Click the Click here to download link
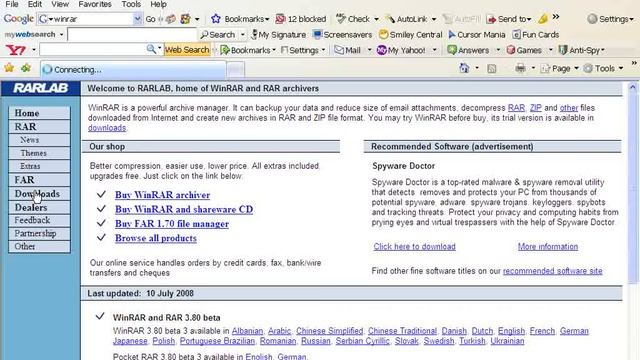This screenshot has height=360, width=640. coord(414,247)
